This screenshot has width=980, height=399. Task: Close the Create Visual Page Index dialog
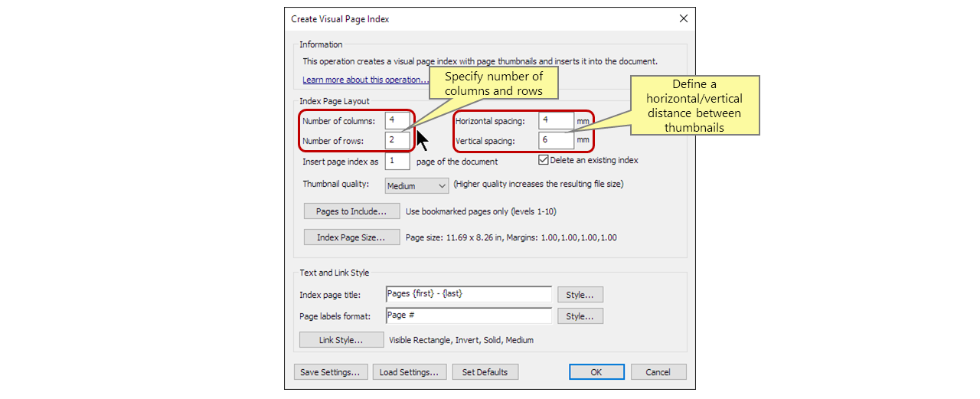[x=683, y=18]
